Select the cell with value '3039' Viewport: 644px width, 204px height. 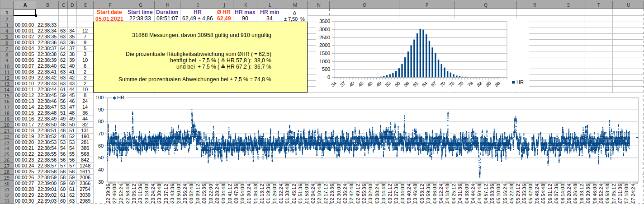click(x=85, y=195)
